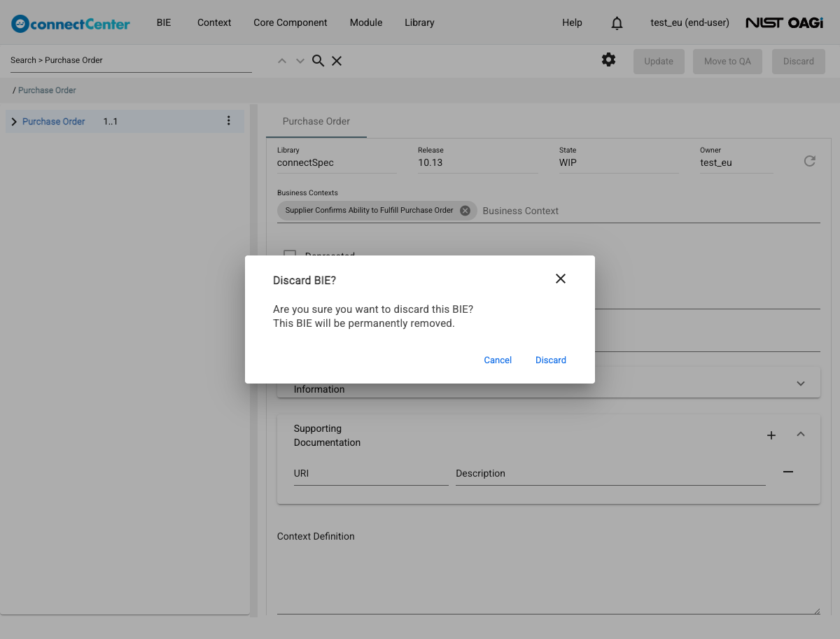Add a Supporting Documentation row with plus
This screenshot has width=840, height=639.
click(x=771, y=435)
